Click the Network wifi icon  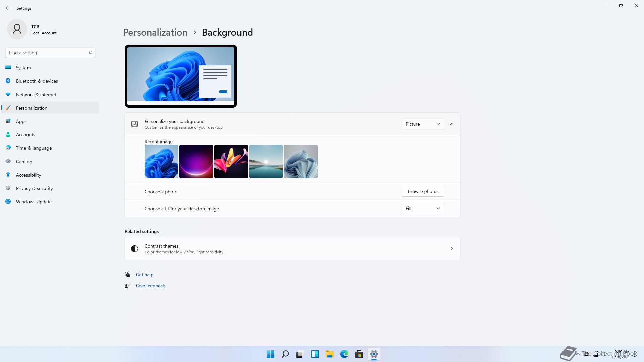coord(8,95)
